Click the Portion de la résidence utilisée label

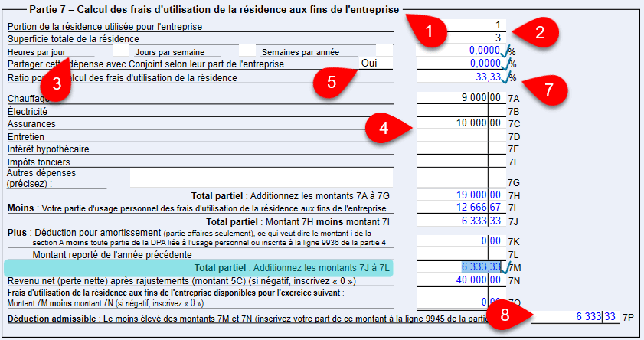tap(105, 27)
